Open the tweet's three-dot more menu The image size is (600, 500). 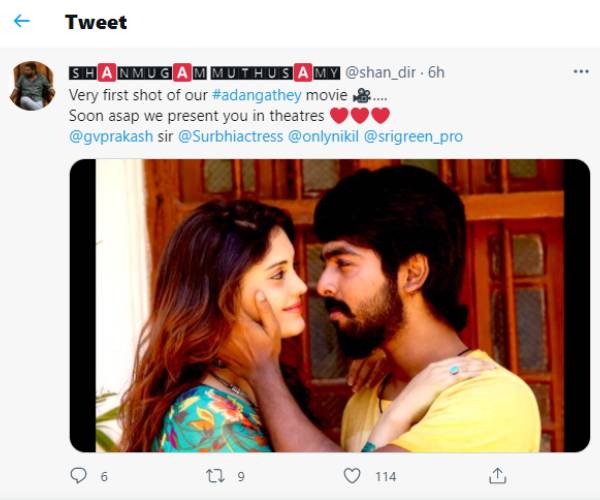coord(581,73)
